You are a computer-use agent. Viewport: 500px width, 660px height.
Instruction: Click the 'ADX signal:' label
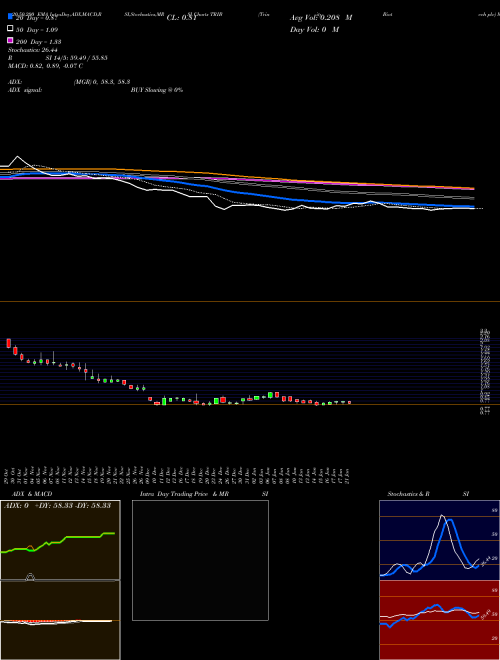(25, 90)
